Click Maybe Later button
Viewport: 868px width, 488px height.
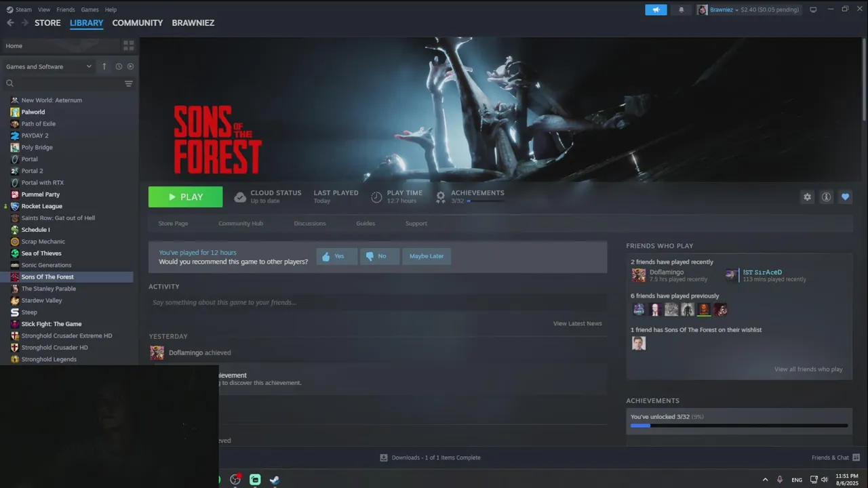click(427, 256)
